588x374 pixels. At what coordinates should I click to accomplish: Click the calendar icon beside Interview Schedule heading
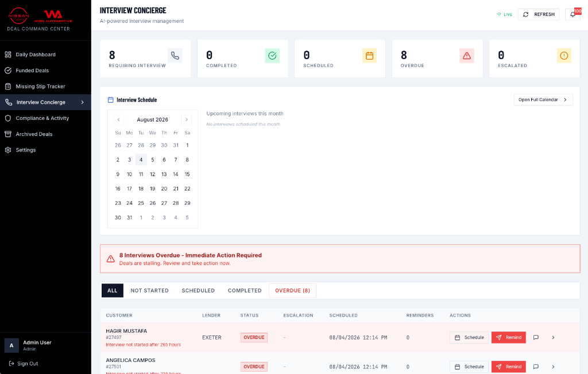[111, 100]
